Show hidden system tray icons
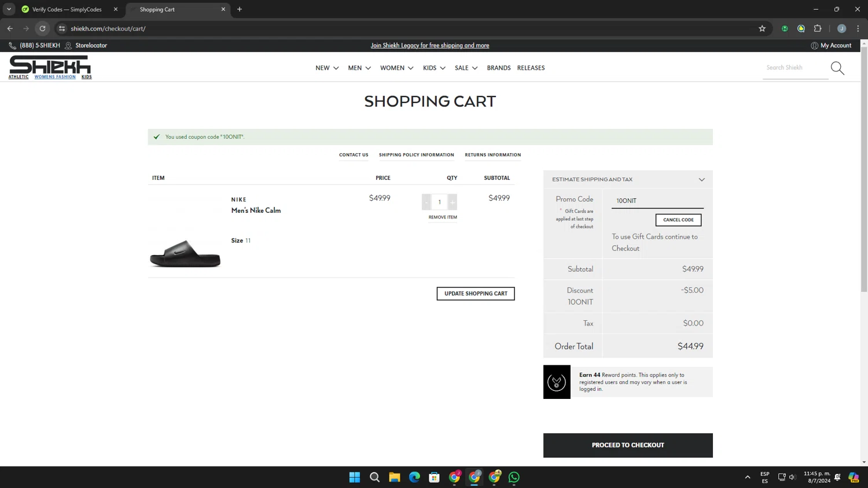Viewport: 868px width, 488px height. [x=748, y=477]
